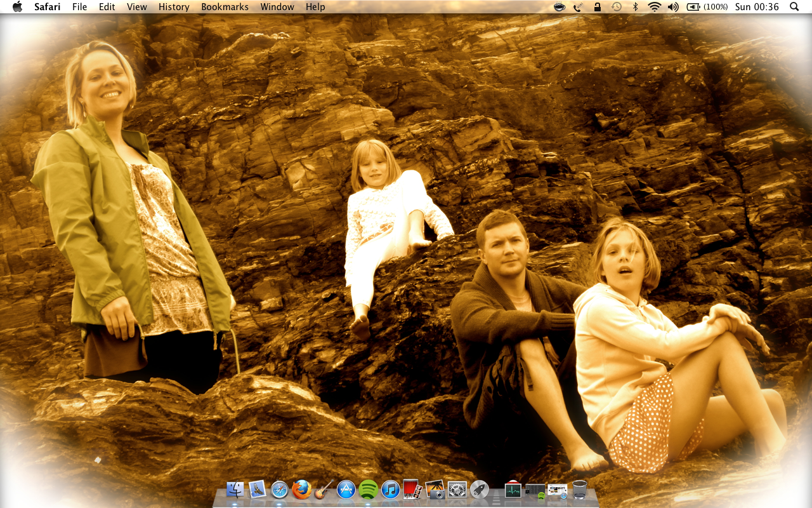Open the Window menu
Viewport: 812px width, 508px height.
[x=277, y=7]
